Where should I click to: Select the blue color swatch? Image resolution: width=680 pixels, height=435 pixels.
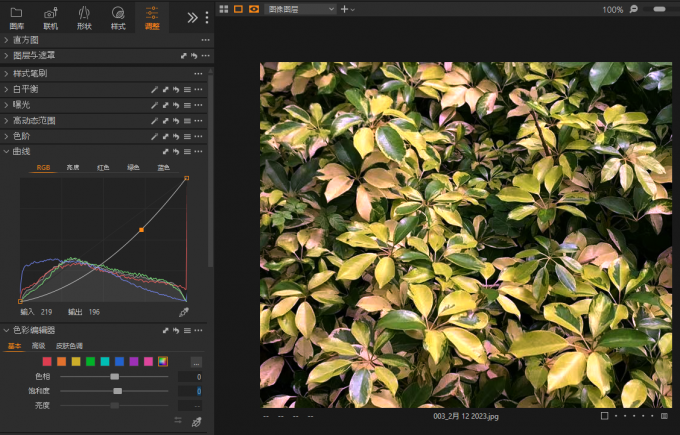pyautogui.click(x=119, y=361)
